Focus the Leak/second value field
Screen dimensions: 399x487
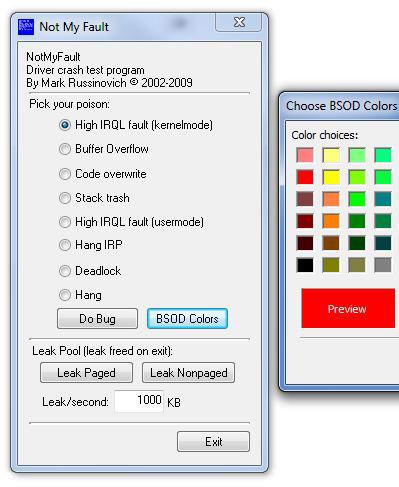click(x=139, y=401)
